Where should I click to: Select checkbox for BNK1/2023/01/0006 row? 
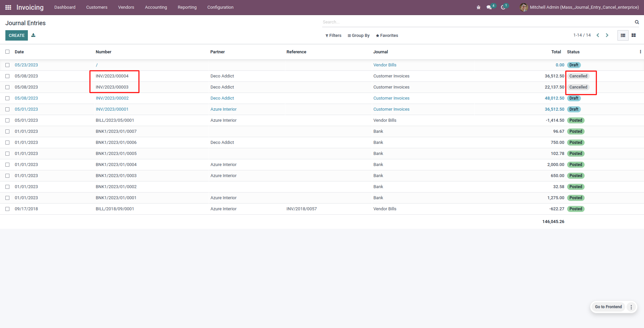pos(7,143)
